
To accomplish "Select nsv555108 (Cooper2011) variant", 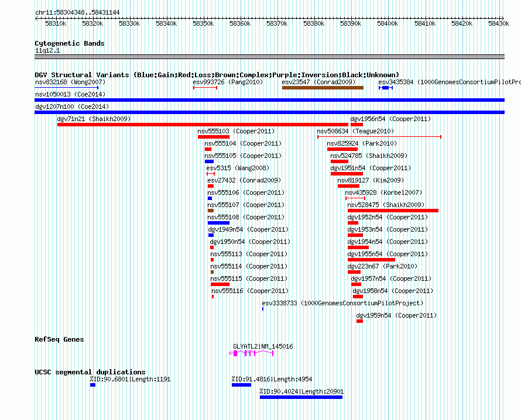I will click(x=218, y=223).
